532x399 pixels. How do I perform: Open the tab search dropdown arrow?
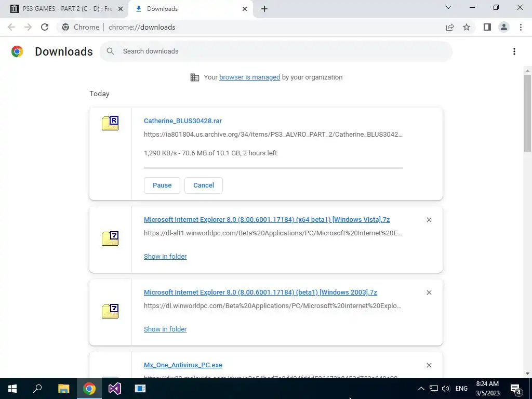coord(448,7)
